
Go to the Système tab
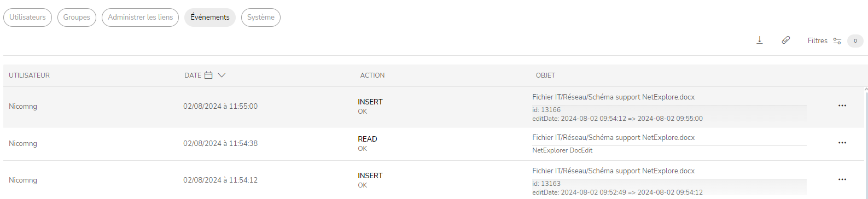pyautogui.click(x=260, y=17)
